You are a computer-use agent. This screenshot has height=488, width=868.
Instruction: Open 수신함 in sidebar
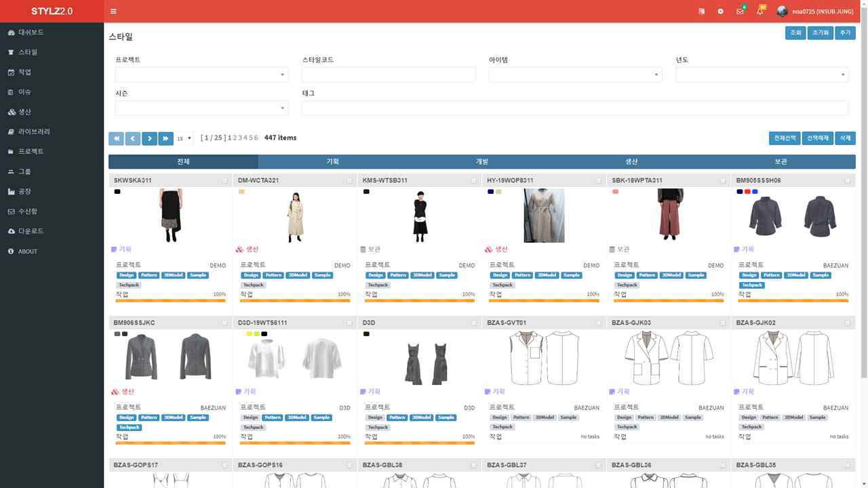pos(52,211)
